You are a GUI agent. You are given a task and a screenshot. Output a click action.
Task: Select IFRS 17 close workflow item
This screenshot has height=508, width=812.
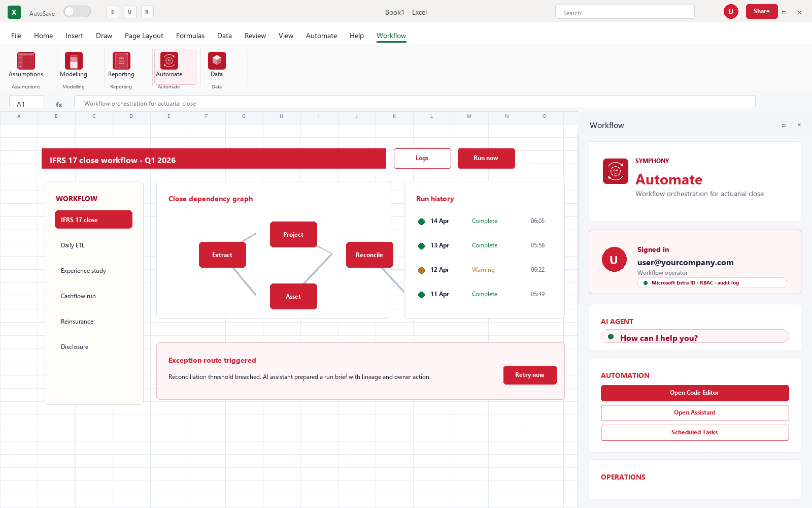93,220
